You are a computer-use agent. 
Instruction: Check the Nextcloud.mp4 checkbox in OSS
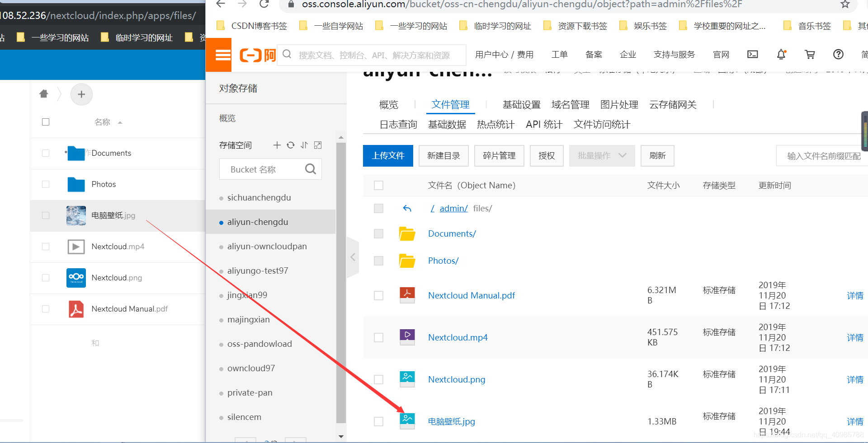(x=379, y=337)
